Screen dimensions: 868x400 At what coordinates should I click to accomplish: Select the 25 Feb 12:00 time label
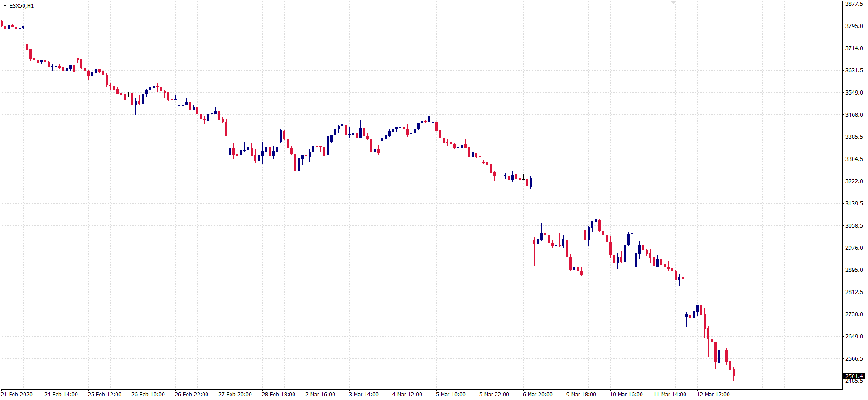tap(105, 395)
